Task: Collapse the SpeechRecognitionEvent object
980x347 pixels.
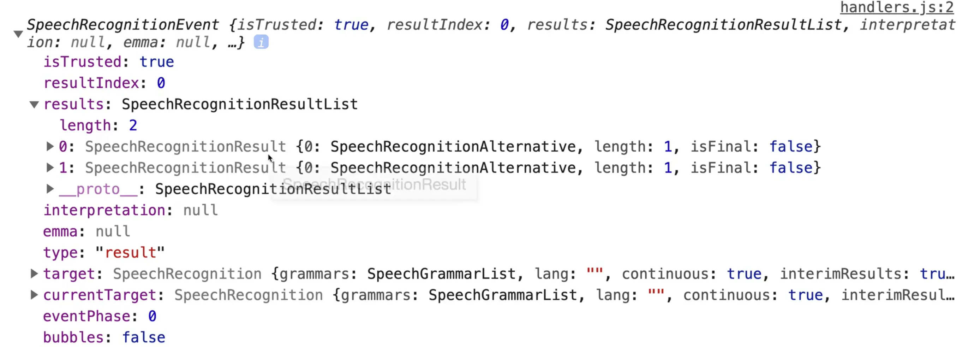Action: [x=18, y=34]
